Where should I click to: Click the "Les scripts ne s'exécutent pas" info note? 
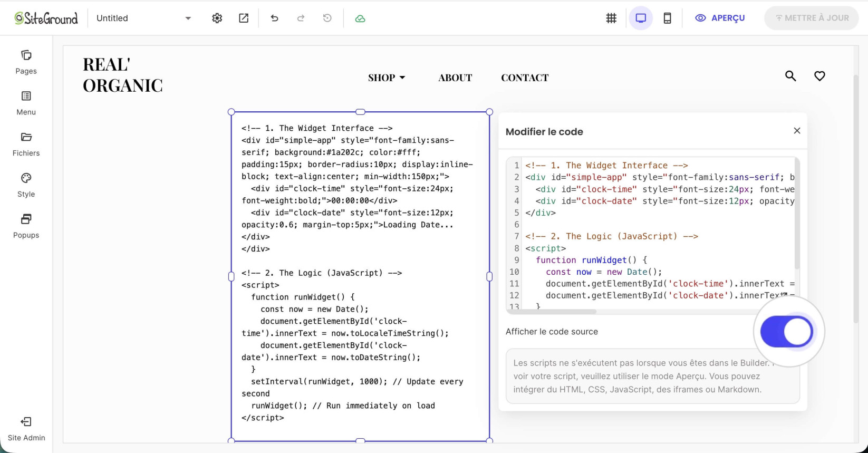coord(653,376)
